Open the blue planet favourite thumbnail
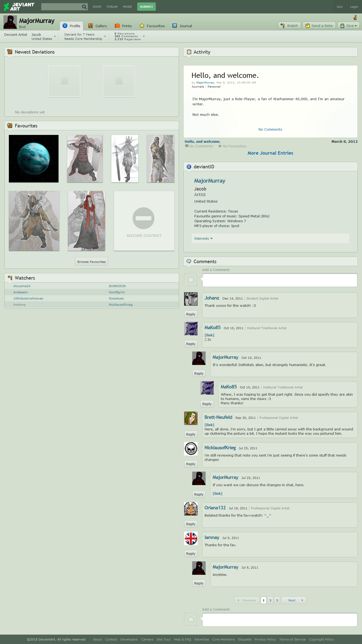The height and width of the screenshot is (644, 362). tap(34, 159)
